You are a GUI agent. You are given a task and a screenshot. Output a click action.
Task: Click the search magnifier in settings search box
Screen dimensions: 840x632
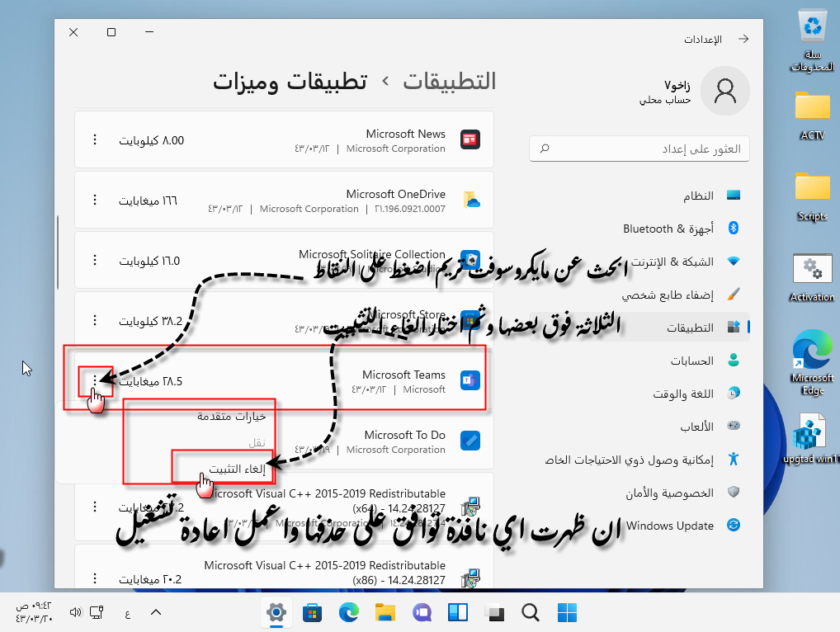pyautogui.click(x=545, y=149)
